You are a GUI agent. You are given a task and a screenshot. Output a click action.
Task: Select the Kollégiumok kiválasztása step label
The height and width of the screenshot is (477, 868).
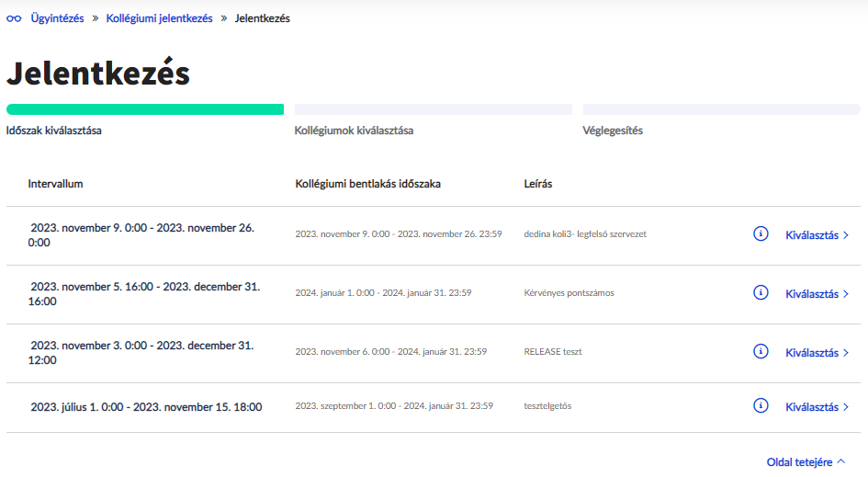pyautogui.click(x=354, y=131)
